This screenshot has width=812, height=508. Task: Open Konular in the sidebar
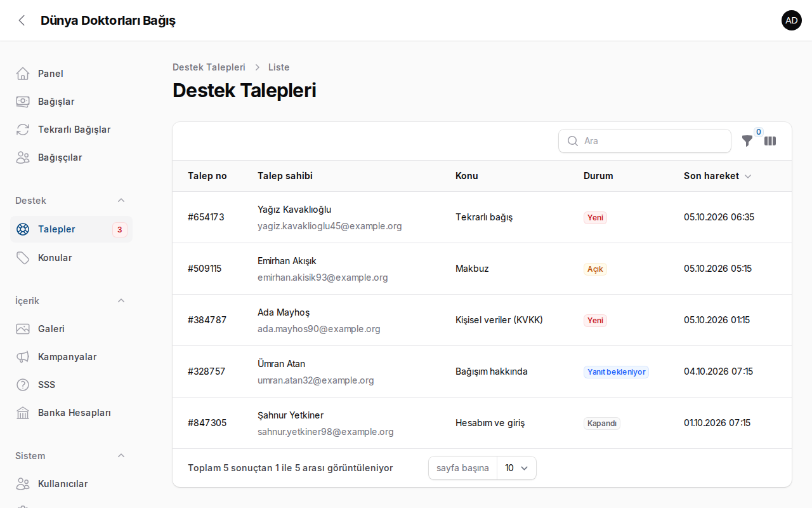point(71,258)
